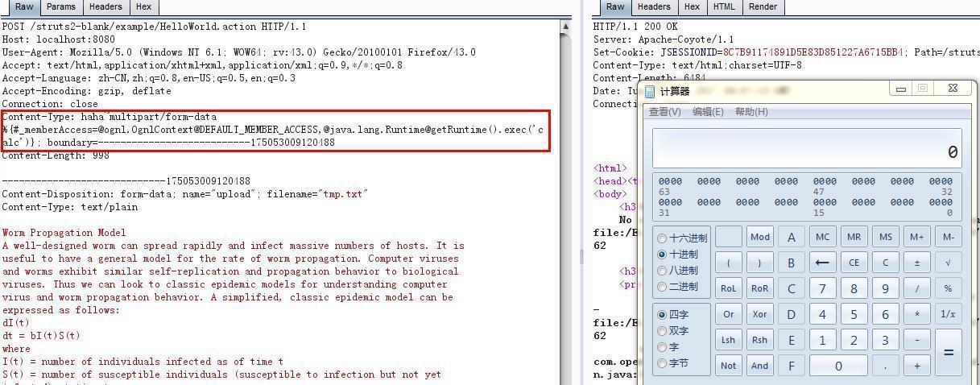Click the request pane scrollbar up arrow
The width and height of the screenshot is (980, 385).
(566, 27)
